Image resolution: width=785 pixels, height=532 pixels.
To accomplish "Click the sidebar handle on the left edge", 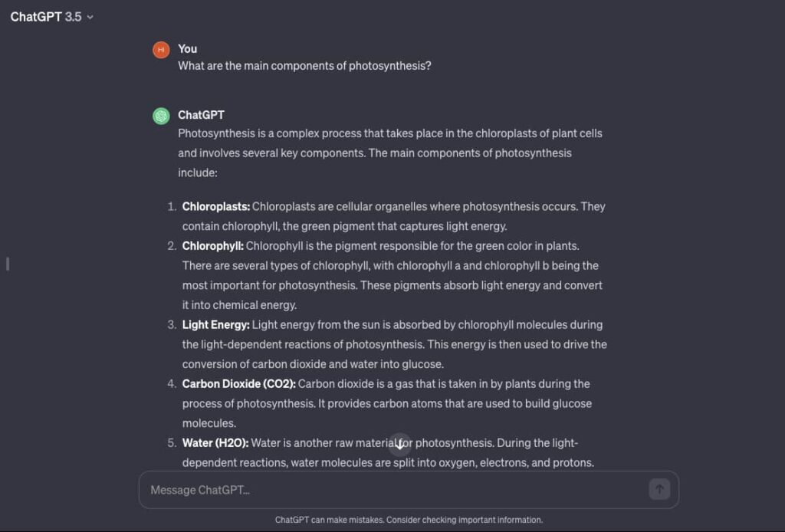I will pos(8,264).
